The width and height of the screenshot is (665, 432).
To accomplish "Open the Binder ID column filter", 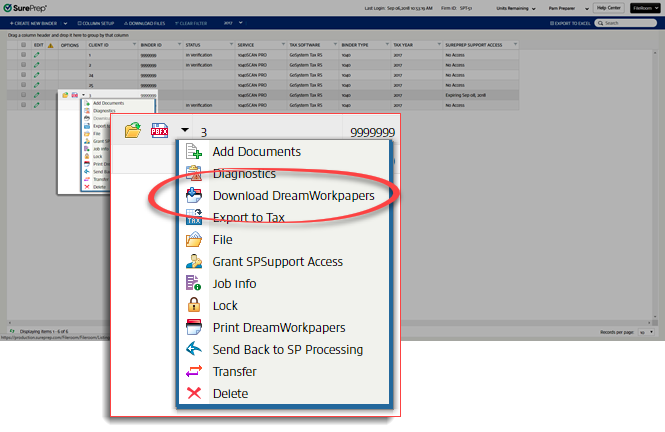I will point(179,45).
